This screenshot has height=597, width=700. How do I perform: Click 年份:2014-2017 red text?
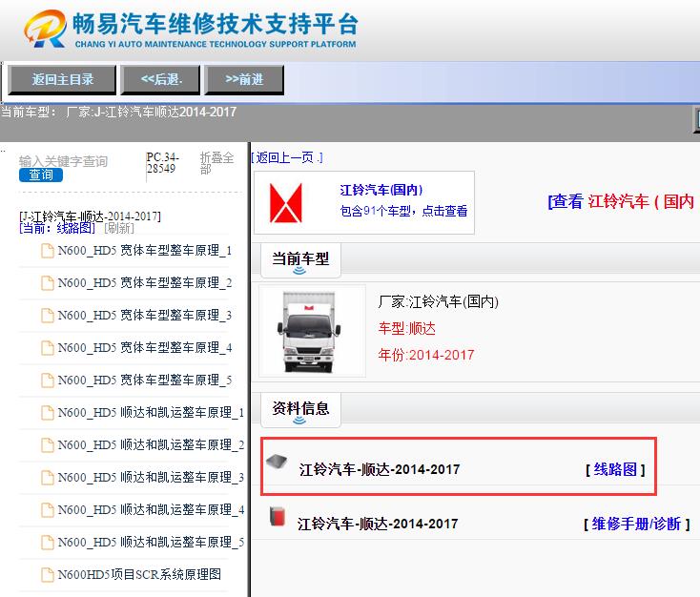tap(426, 355)
